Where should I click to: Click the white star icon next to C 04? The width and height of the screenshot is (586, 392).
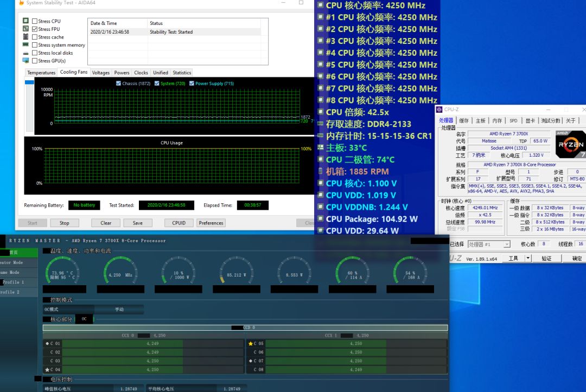47,370
